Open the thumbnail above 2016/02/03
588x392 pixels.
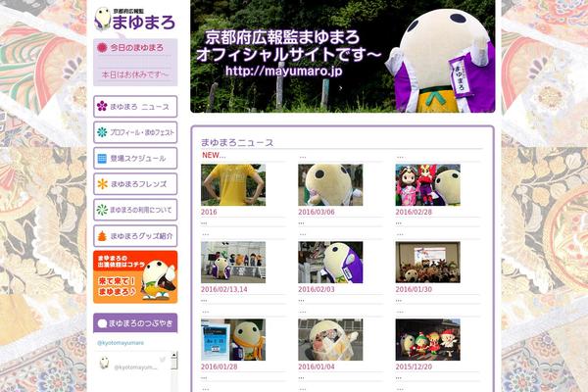click(330, 263)
